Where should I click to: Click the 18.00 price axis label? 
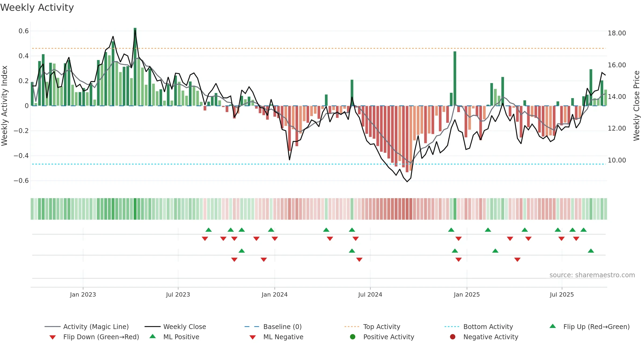coord(617,33)
